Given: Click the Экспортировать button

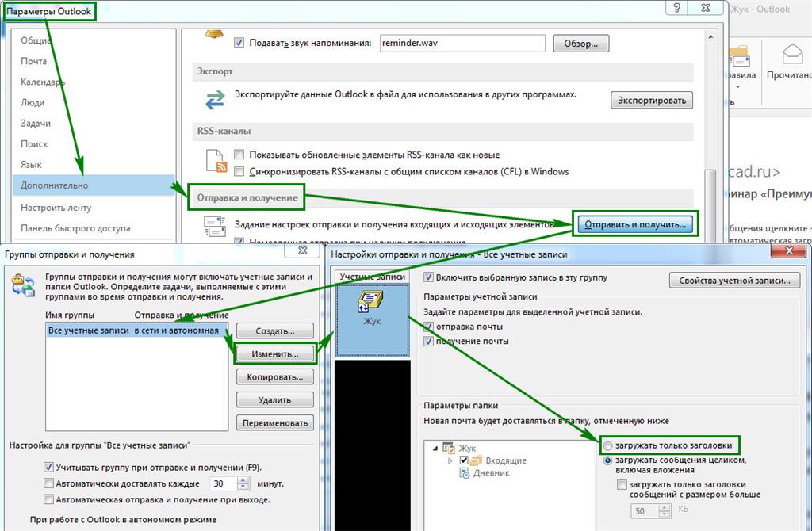Looking at the screenshot, I should pos(652,101).
